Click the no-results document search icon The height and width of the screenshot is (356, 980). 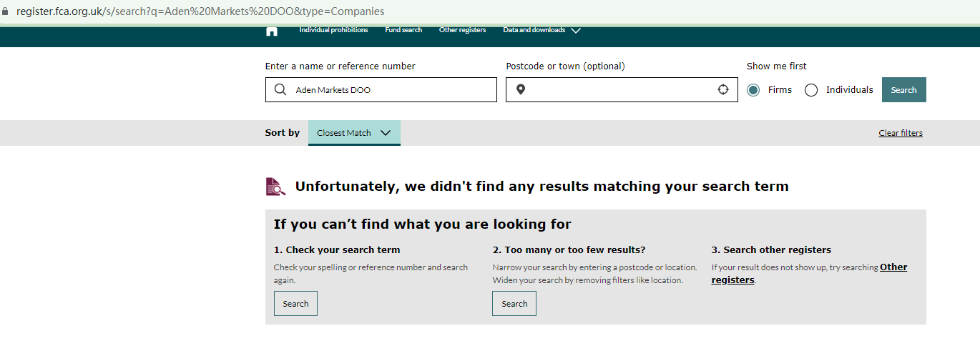(275, 187)
